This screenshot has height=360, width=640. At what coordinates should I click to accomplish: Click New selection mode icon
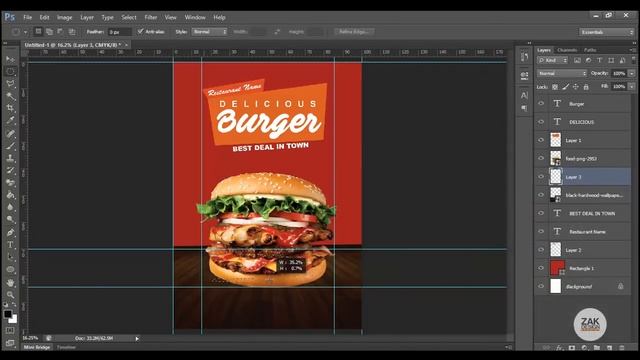[38, 31]
